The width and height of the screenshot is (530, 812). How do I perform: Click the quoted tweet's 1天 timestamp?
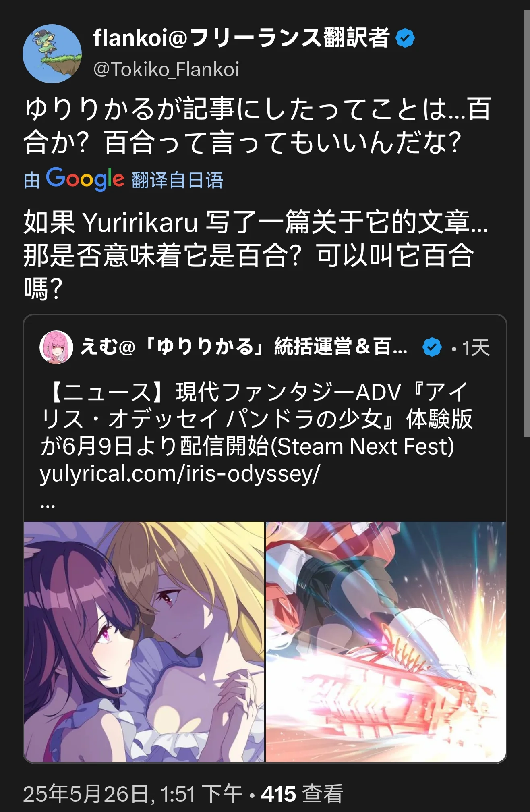(476, 347)
